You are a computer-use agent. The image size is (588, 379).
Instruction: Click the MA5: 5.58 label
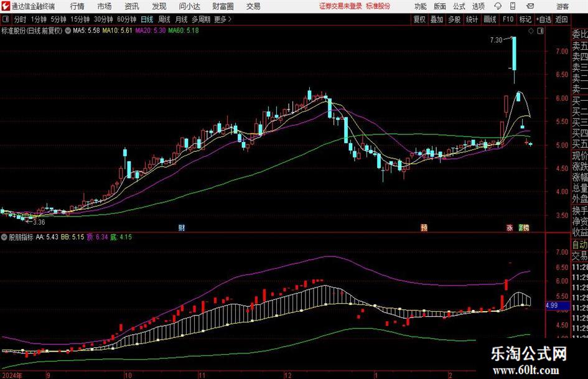coord(86,30)
